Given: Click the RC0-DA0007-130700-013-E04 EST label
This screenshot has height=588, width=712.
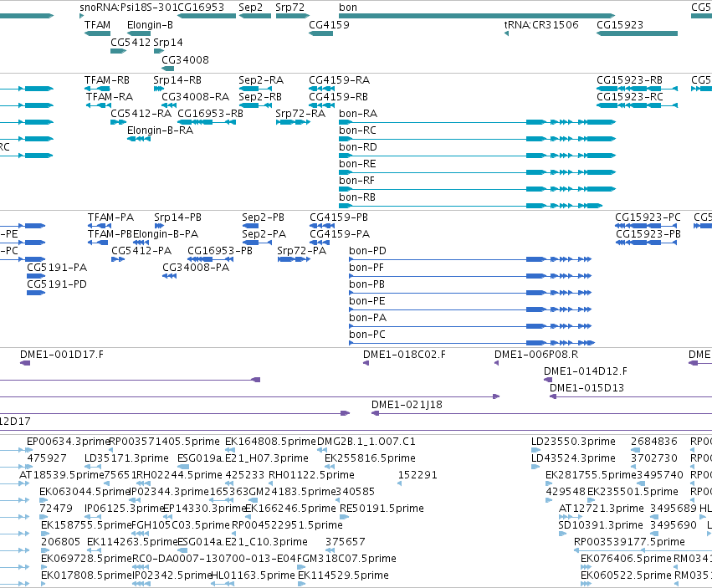Looking at the screenshot, I should (214, 559).
